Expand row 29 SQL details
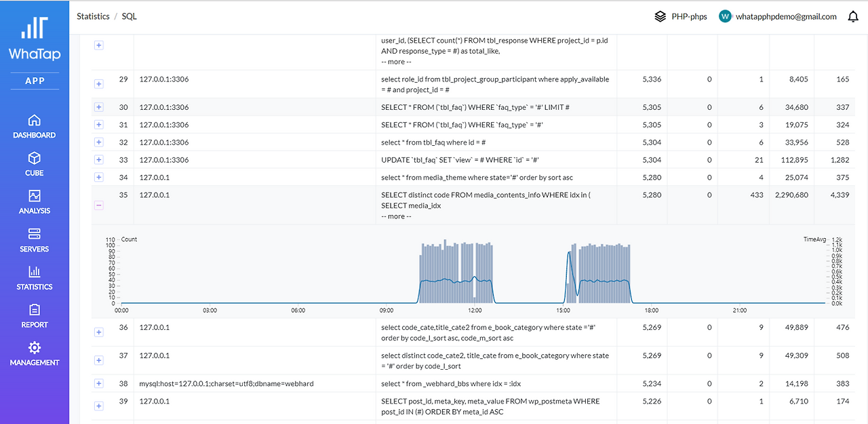The height and width of the screenshot is (424, 868). coord(99,84)
